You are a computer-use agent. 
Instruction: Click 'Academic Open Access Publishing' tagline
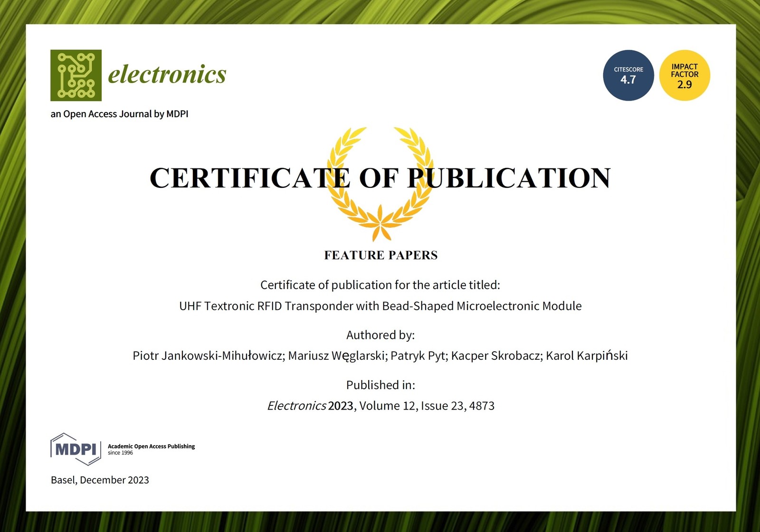point(151,447)
